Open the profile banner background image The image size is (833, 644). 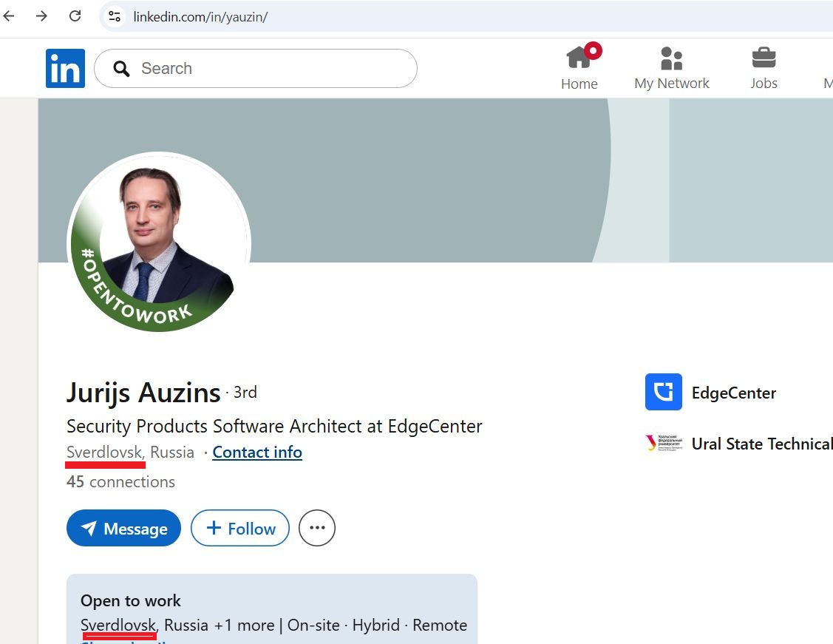tap(435, 180)
